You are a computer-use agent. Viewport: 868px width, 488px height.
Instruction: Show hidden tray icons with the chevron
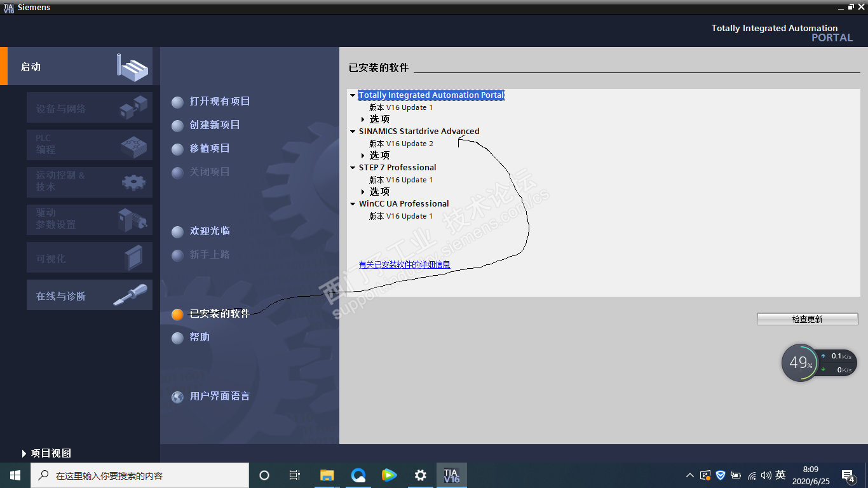(690, 475)
